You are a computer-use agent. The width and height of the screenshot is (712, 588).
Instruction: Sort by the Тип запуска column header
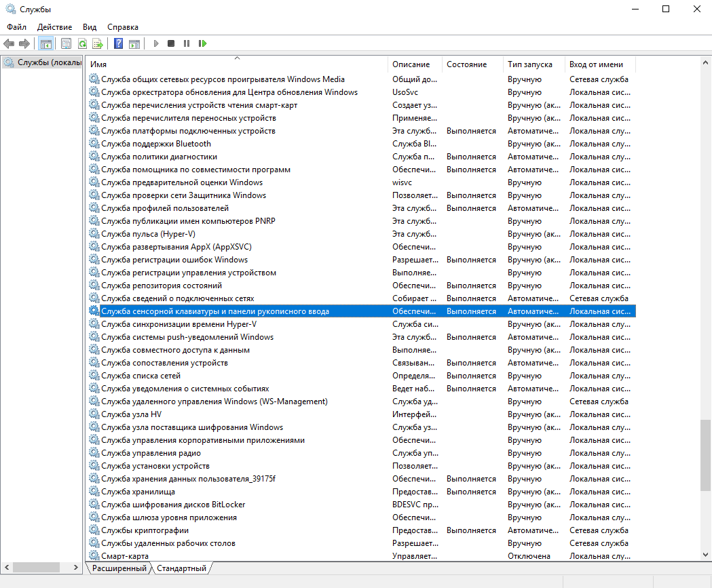[533, 64]
